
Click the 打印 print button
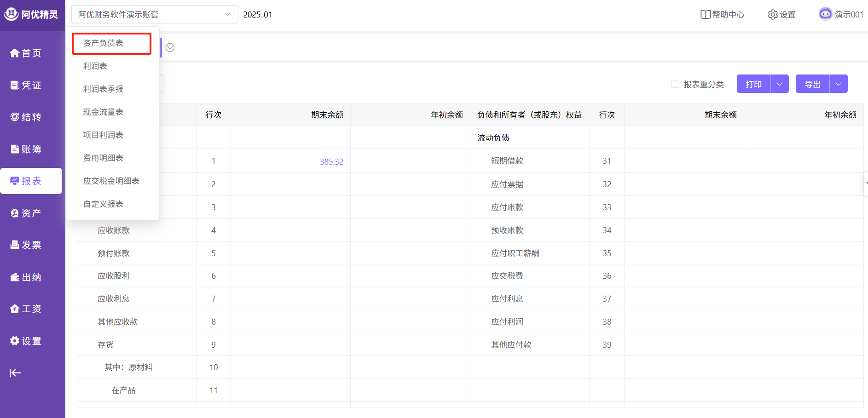pos(753,84)
